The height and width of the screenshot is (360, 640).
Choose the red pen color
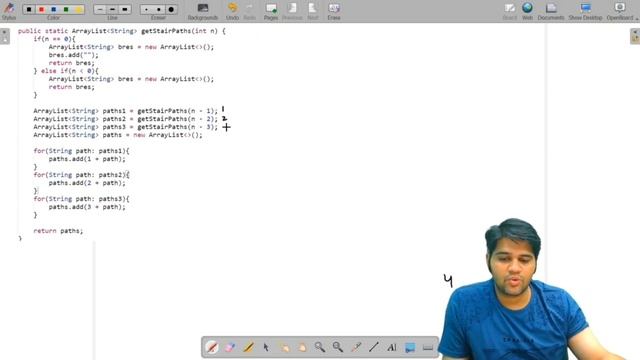41,9
